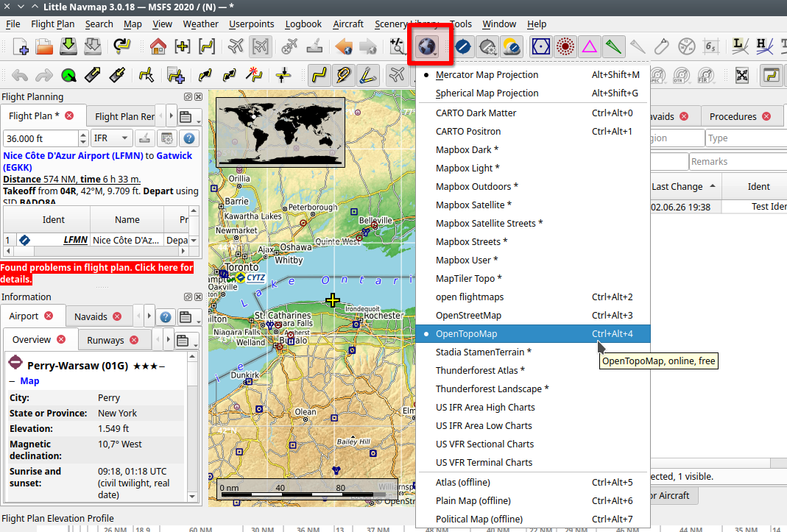This screenshot has width=787, height=532.
Task: Center map on flight plan bracket icon
Action: click(x=206, y=46)
